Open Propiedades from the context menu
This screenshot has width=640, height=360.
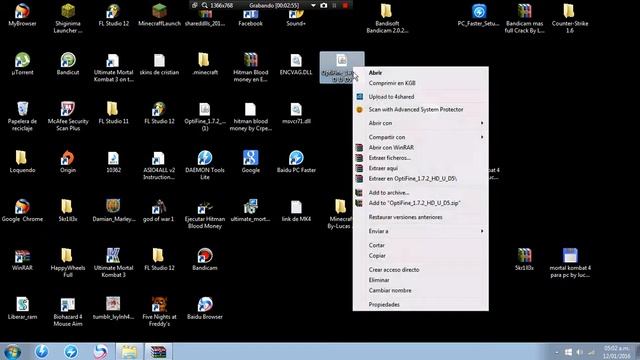coord(420,304)
